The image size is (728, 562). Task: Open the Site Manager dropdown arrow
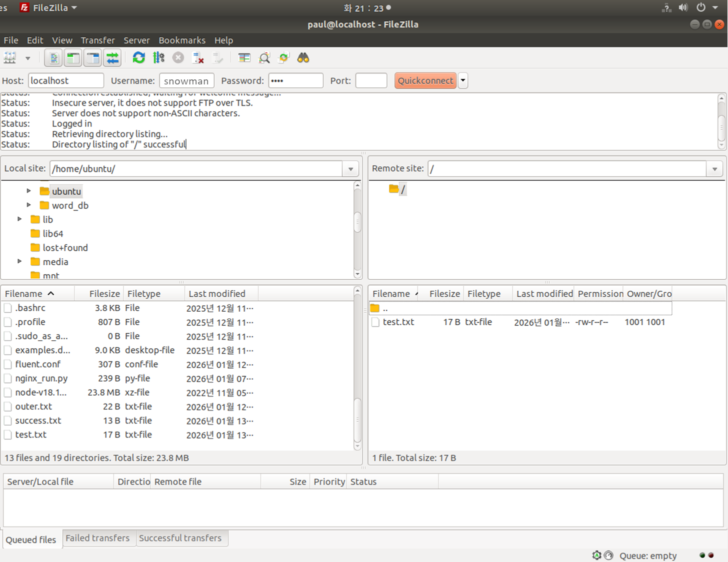click(28, 58)
